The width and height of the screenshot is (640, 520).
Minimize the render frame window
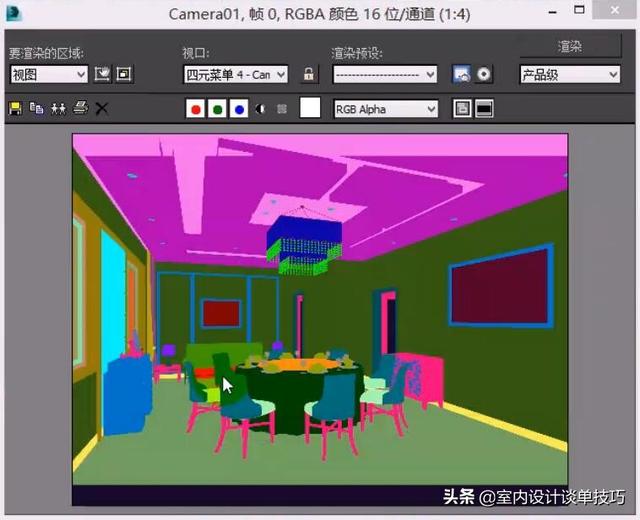point(553,11)
